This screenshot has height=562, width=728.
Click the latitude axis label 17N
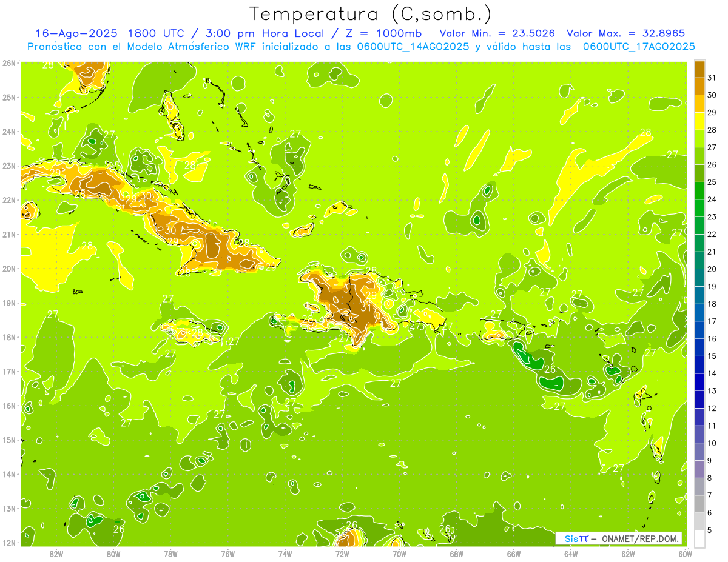pyautogui.click(x=9, y=371)
